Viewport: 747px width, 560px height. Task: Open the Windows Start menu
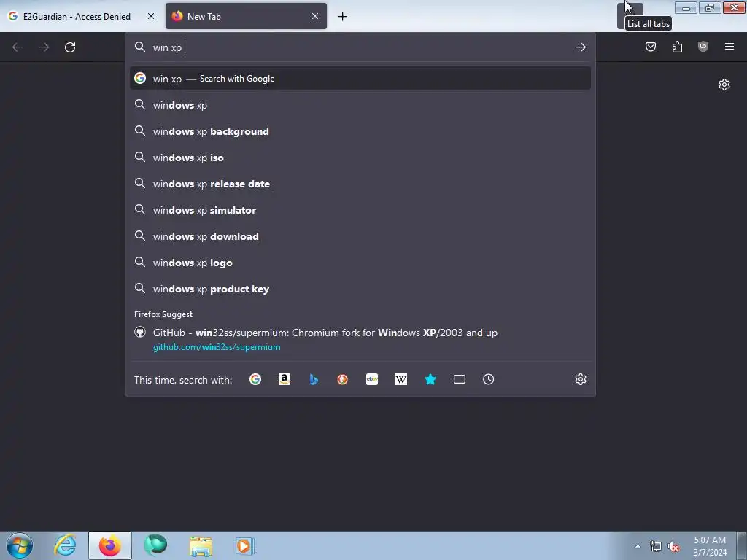(20, 545)
